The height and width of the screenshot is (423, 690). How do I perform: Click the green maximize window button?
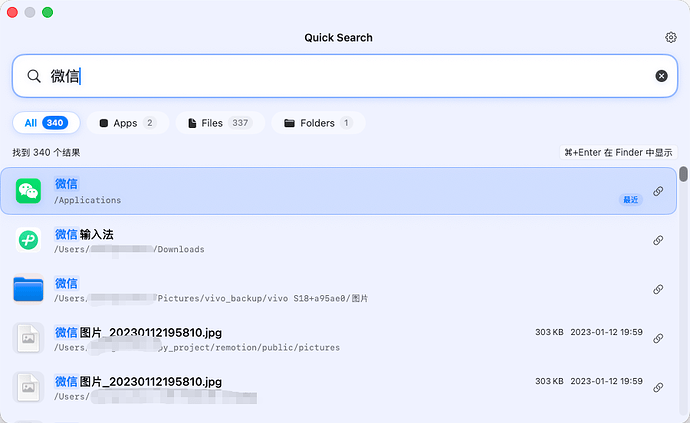(x=48, y=12)
